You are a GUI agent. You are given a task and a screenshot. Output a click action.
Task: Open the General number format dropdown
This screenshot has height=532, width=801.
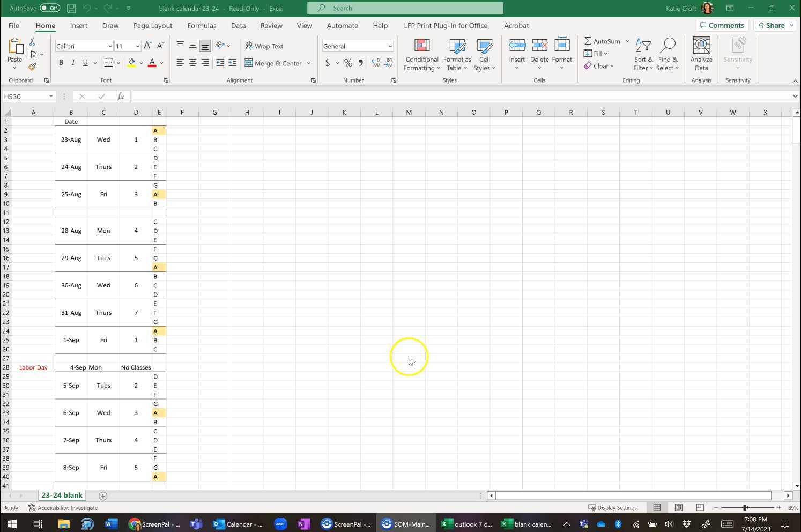coord(390,46)
